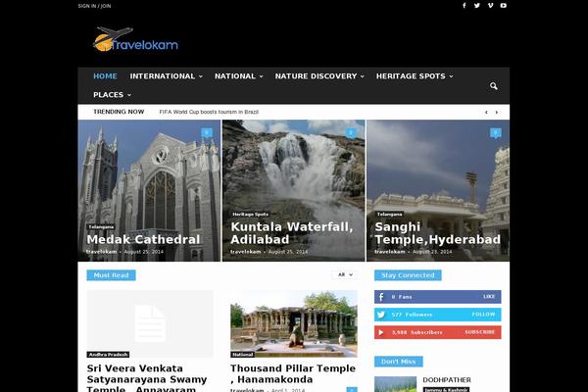Viewport: 588px width, 392px height.
Task: Click comment bubble on Medak Cathedral
Action: (207, 133)
